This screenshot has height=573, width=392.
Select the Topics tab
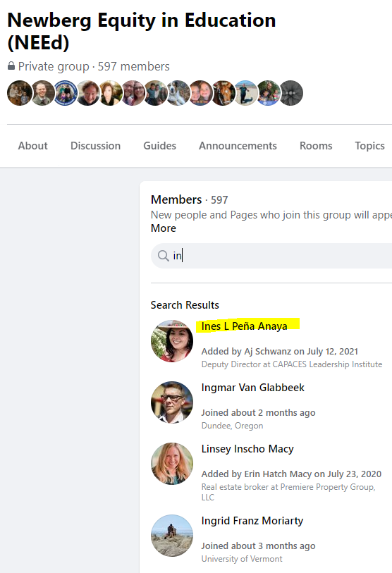point(369,146)
